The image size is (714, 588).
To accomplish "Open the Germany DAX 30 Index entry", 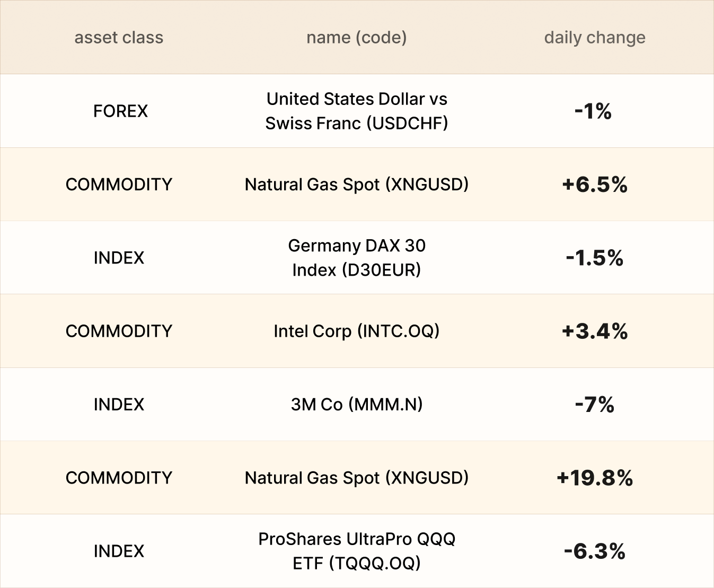I will coord(356,258).
